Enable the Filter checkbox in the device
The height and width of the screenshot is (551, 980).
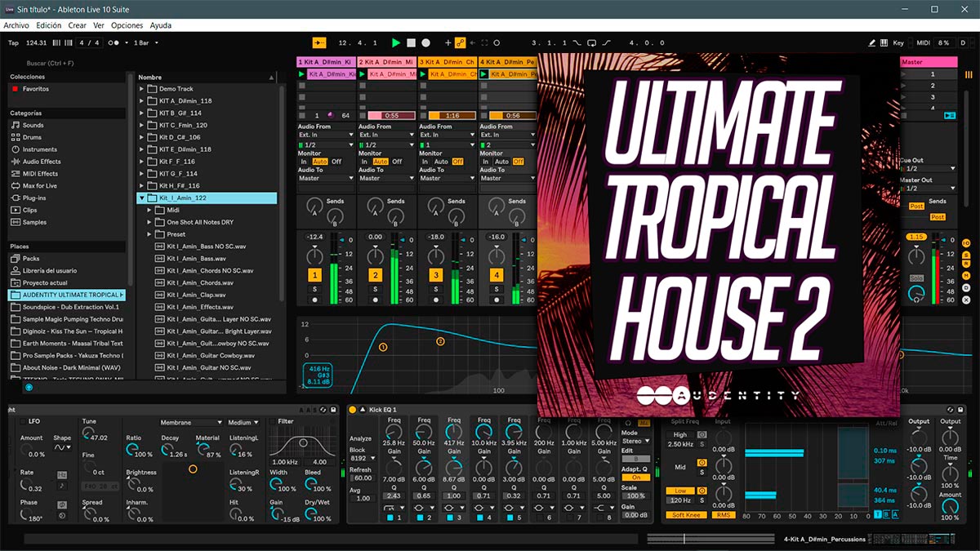[x=272, y=421]
